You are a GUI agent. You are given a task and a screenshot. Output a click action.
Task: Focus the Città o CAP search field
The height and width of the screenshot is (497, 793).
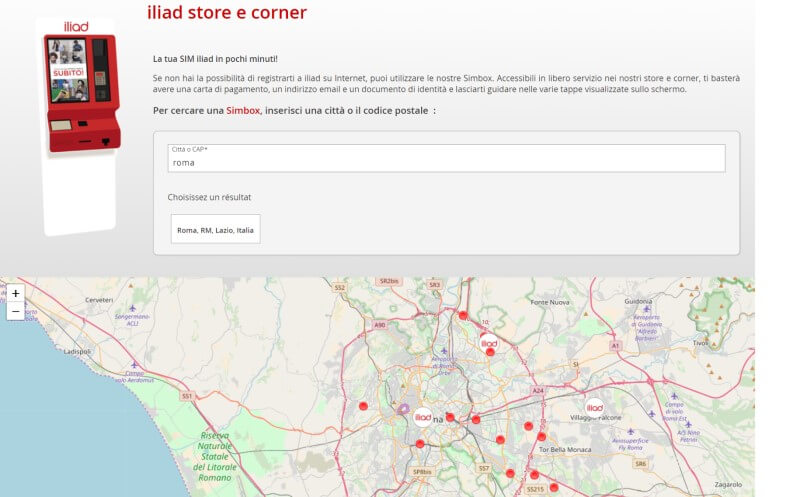tap(447, 158)
